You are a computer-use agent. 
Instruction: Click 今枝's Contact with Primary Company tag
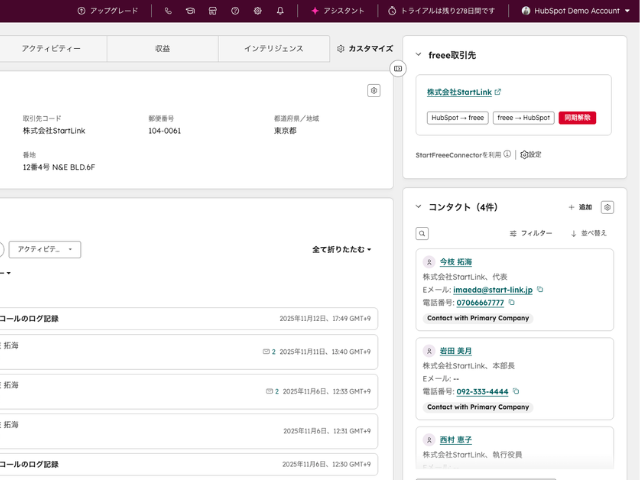point(478,318)
